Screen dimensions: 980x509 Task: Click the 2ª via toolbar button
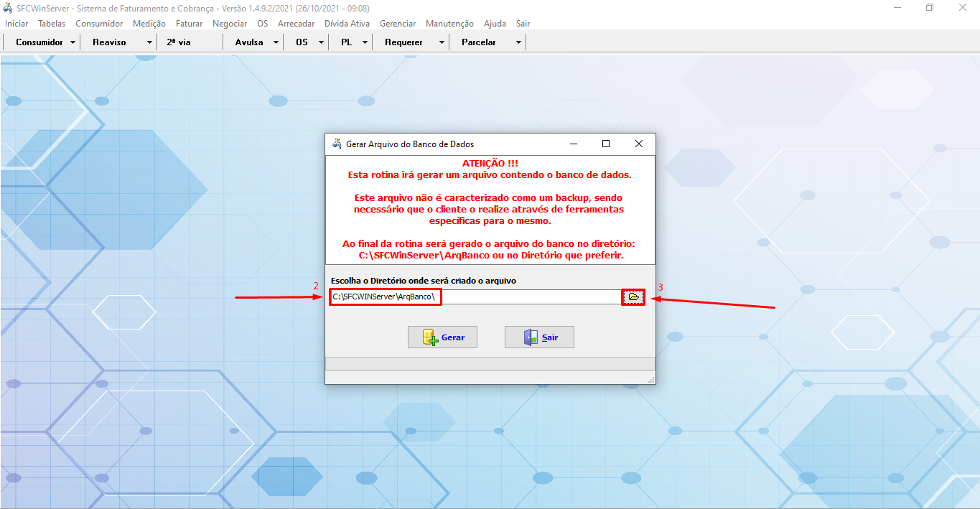click(179, 42)
